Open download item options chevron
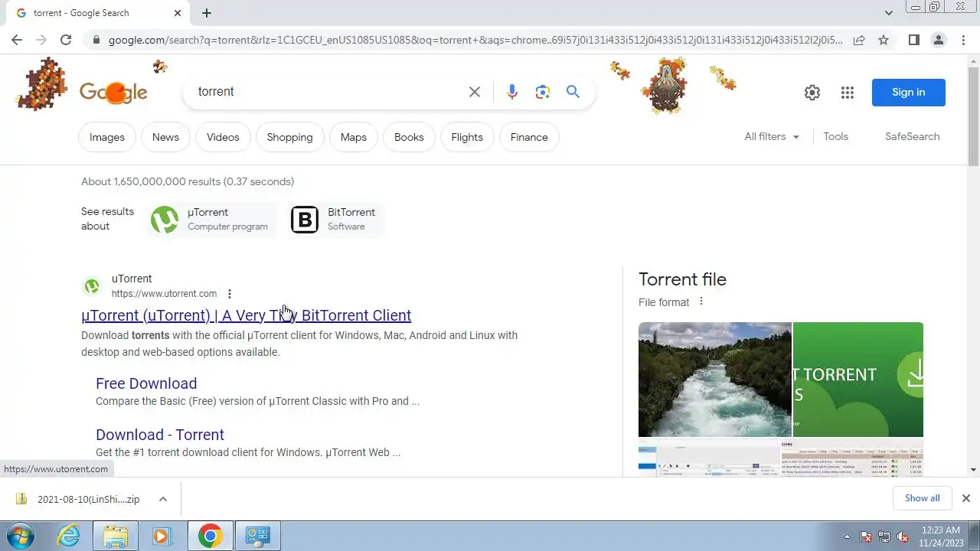The width and height of the screenshot is (980, 551). tap(163, 499)
